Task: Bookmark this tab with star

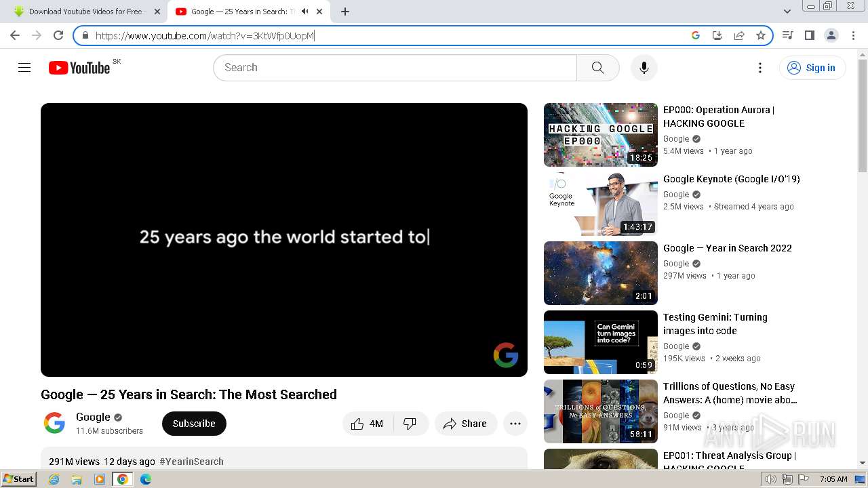Action: [x=761, y=35]
